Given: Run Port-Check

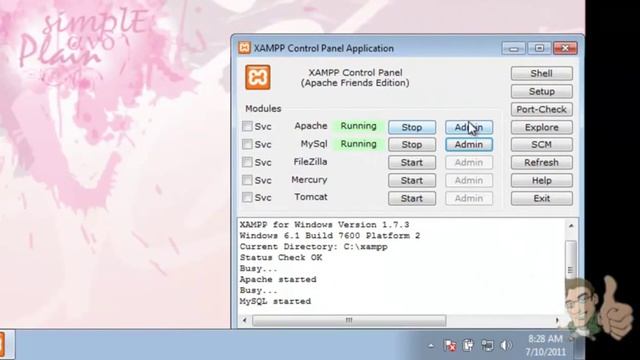Looking at the screenshot, I should coord(542,109).
